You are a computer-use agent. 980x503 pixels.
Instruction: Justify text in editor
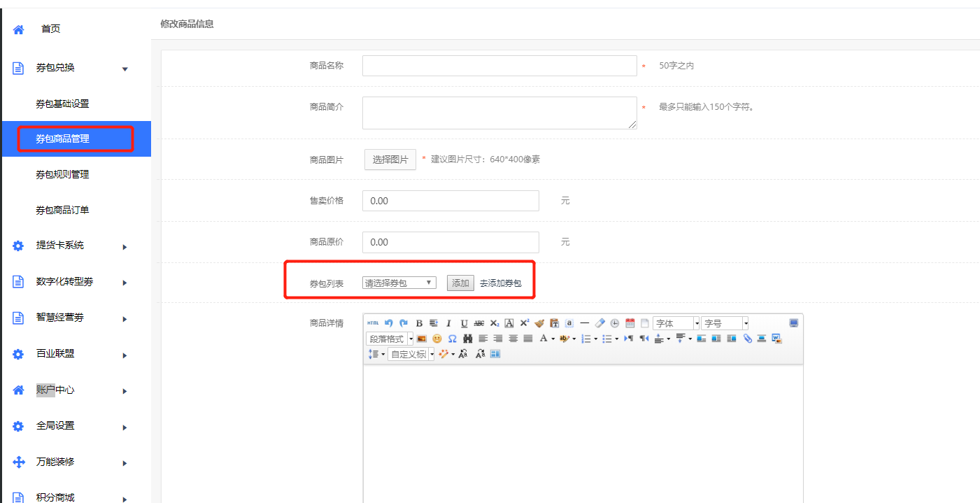click(528, 339)
